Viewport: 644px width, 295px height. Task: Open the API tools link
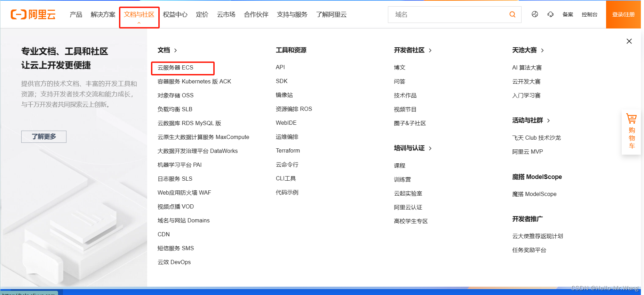coord(280,67)
